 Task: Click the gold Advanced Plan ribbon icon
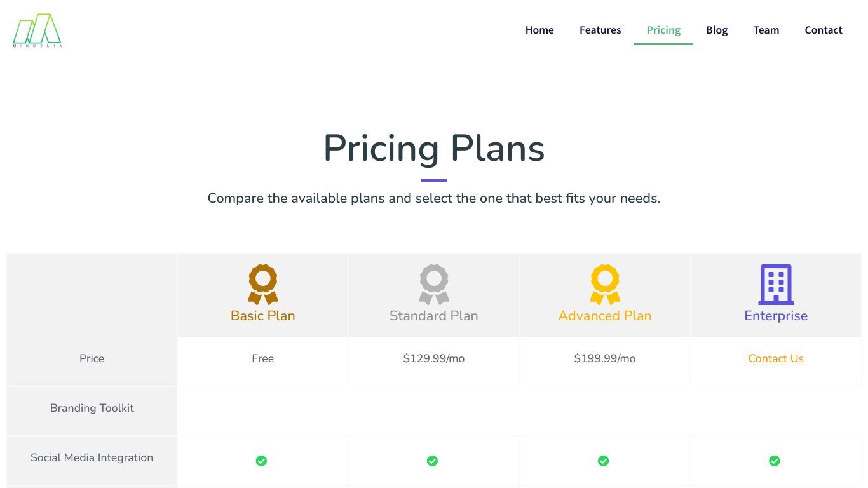605,285
